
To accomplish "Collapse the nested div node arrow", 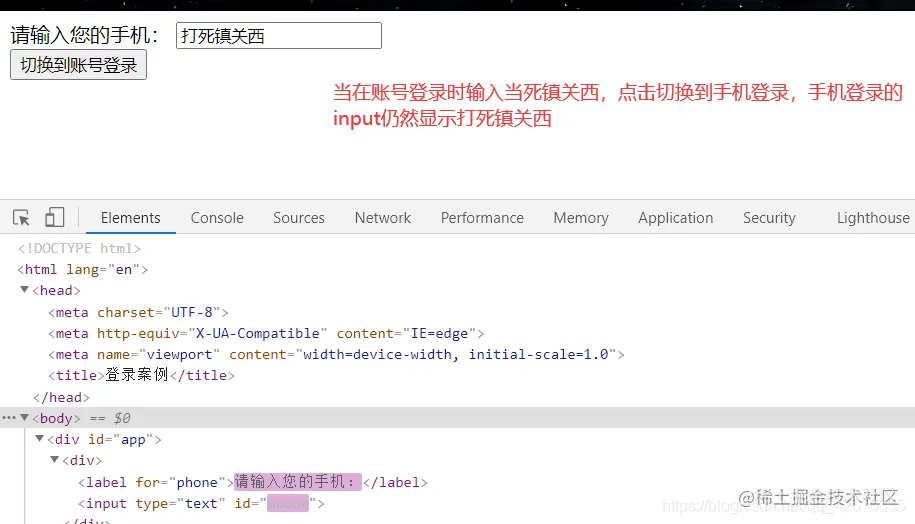I will 55,459.
